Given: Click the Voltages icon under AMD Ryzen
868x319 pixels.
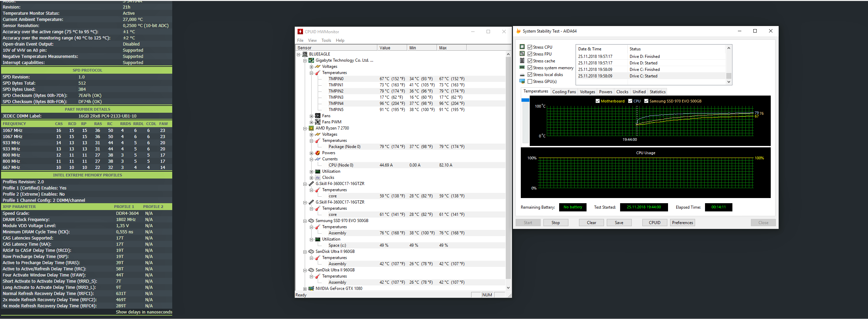Looking at the screenshot, I should (318, 134).
